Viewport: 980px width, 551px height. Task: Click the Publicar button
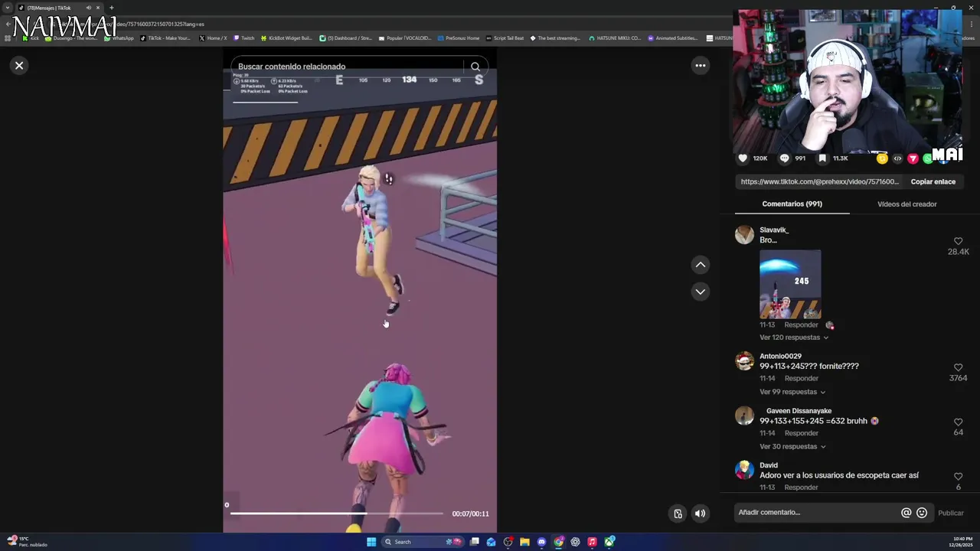coord(951,513)
